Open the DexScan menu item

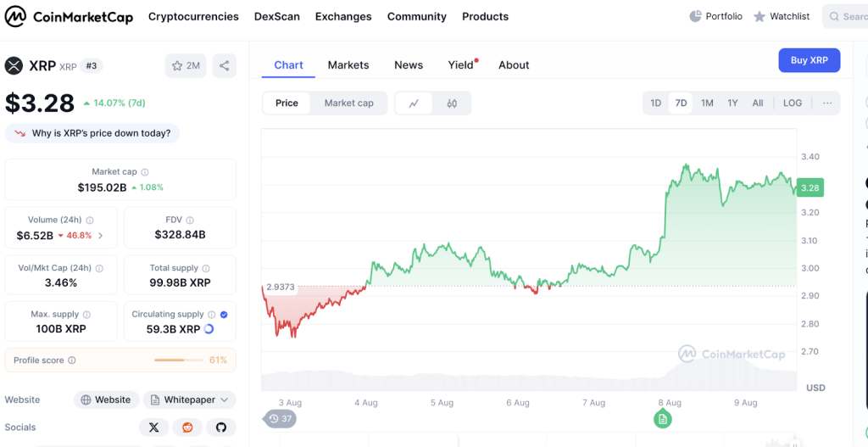point(275,16)
